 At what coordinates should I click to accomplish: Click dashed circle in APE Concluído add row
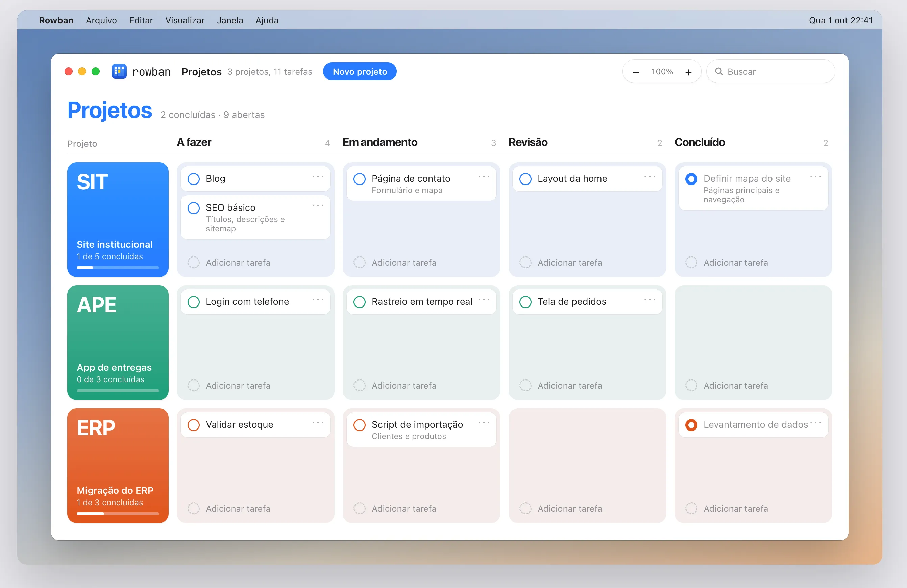[691, 386]
